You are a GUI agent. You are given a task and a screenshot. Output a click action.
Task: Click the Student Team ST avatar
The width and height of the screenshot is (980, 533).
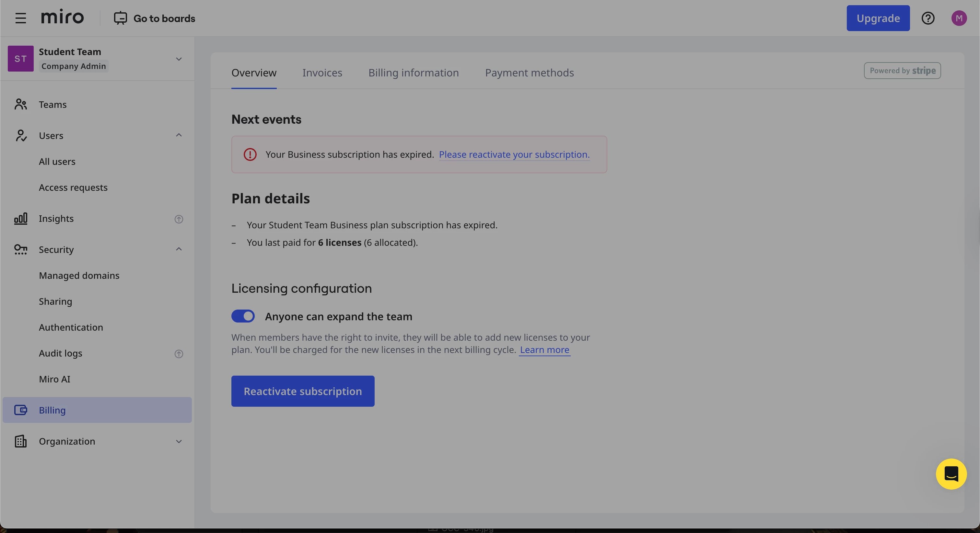pyautogui.click(x=20, y=59)
